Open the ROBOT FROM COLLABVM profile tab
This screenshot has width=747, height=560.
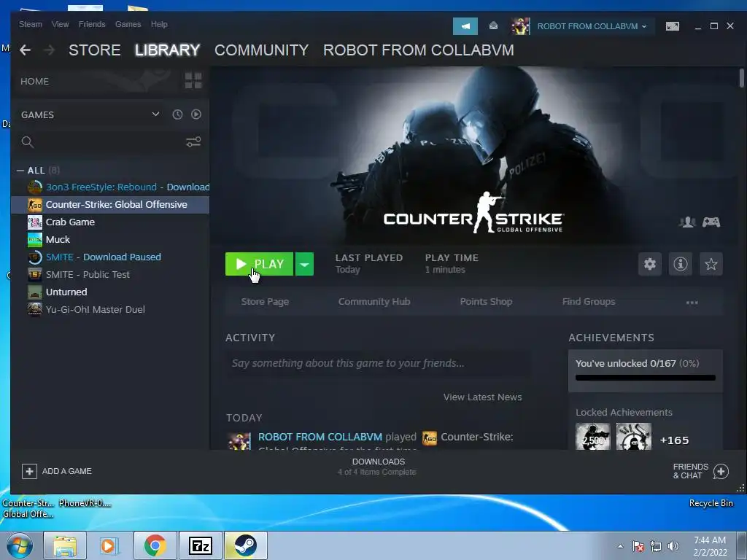418,50
